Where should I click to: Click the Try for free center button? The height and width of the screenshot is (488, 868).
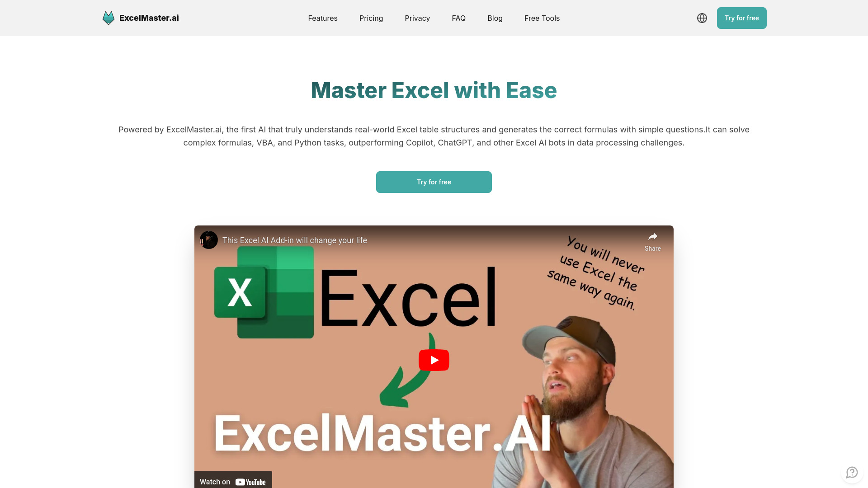tap(434, 181)
